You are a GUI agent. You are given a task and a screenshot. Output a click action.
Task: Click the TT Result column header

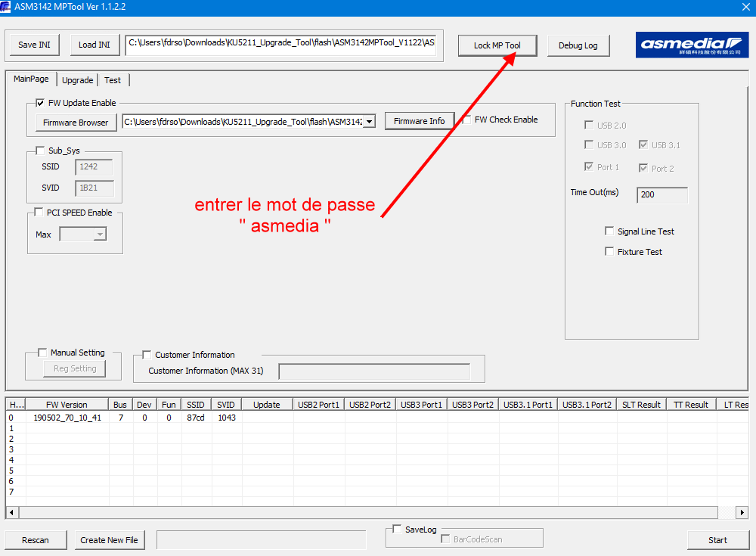point(691,405)
